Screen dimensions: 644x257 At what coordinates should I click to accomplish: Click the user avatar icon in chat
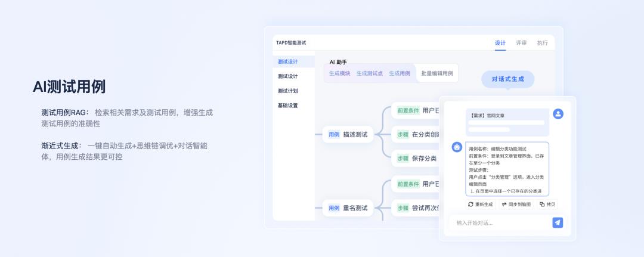pos(558,114)
